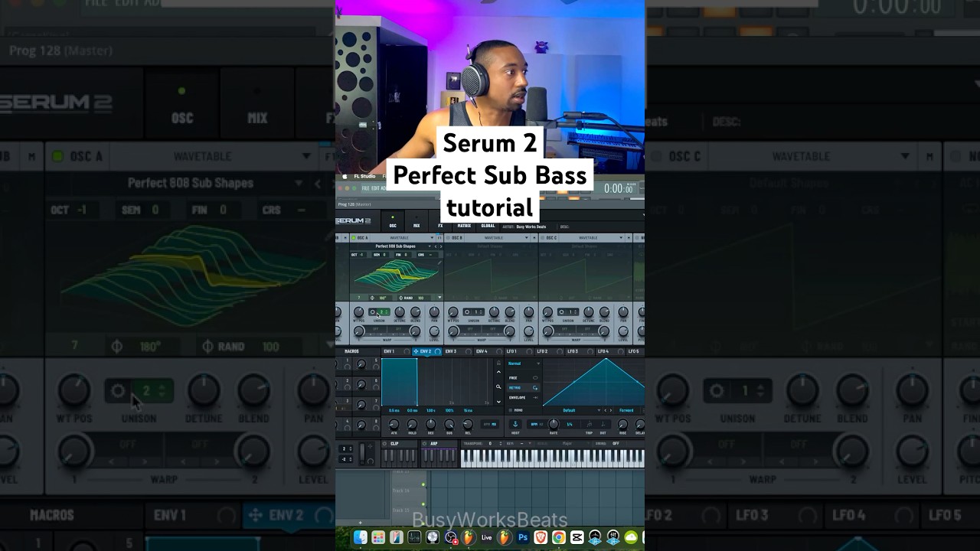This screenshot has height=551, width=980.
Task: Click the up arrow beside the envelope graph
Action: (498, 372)
